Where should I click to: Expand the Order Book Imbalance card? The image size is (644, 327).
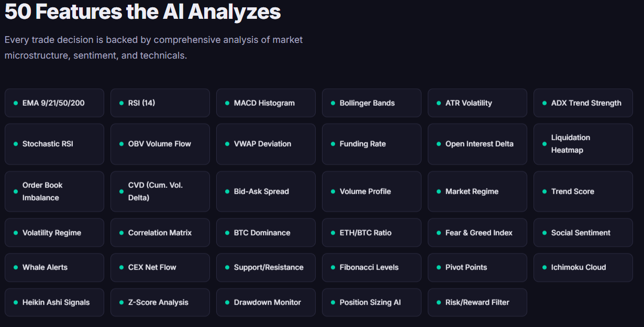point(54,191)
